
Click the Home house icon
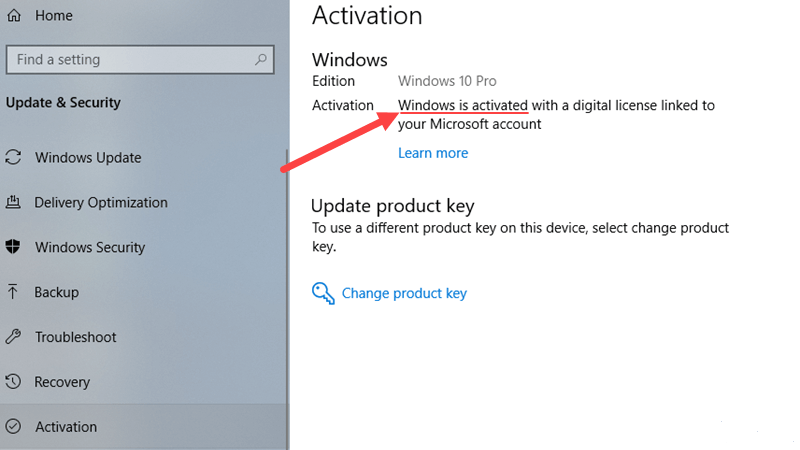tap(14, 15)
